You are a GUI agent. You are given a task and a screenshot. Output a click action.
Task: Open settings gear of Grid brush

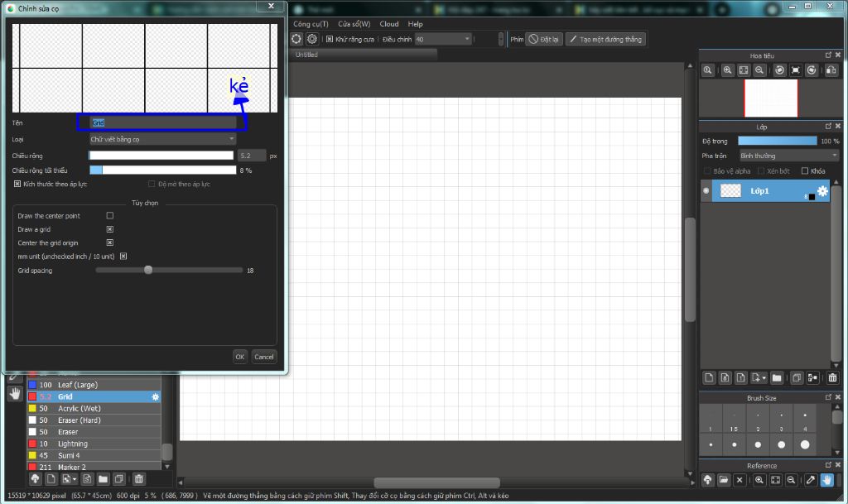pyautogui.click(x=155, y=397)
